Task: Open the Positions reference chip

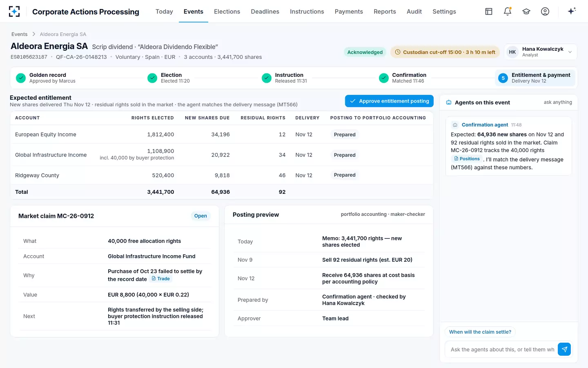Action: [x=467, y=159]
